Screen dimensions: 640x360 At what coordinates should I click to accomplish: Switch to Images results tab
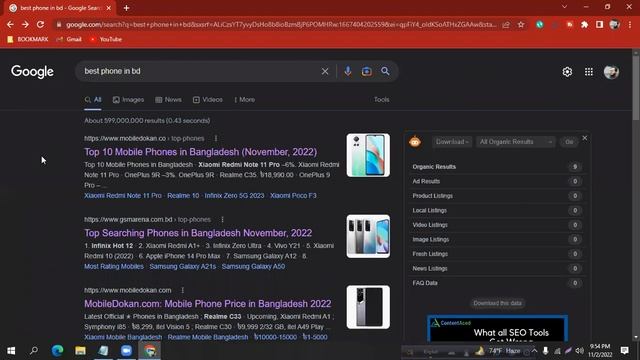(129, 100)
